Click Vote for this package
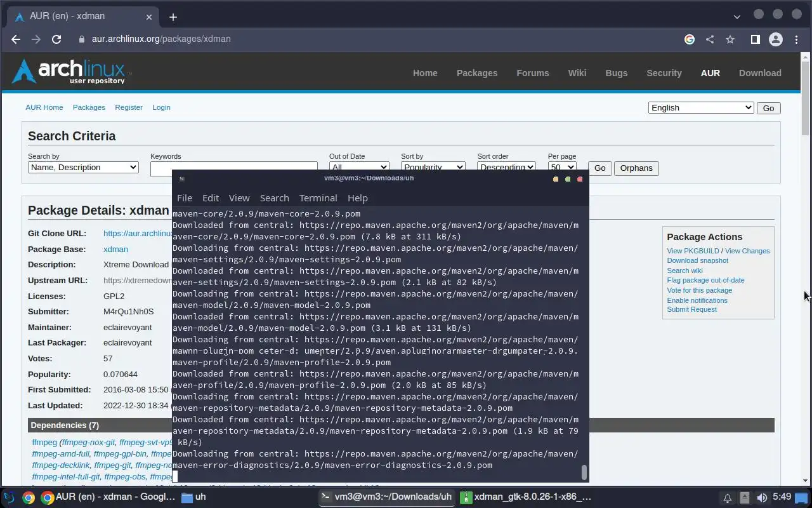The image size is (812, 508). point(699,290)
